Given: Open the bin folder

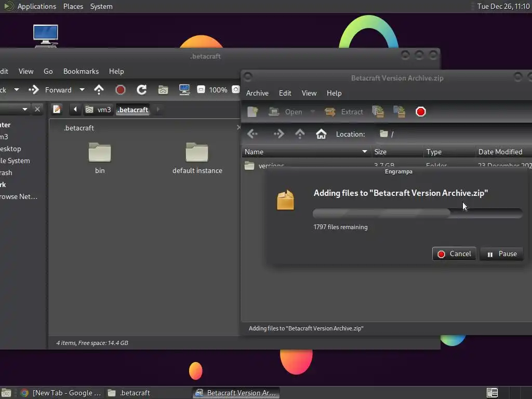Looking at the screenshot, I should [100, 158].
